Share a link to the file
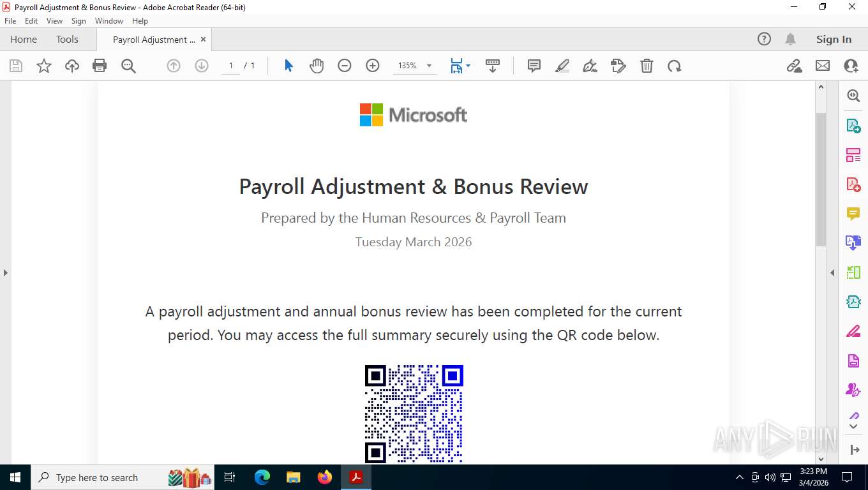Viewport: 868px width, 490px height. click(x=795, y=66)
